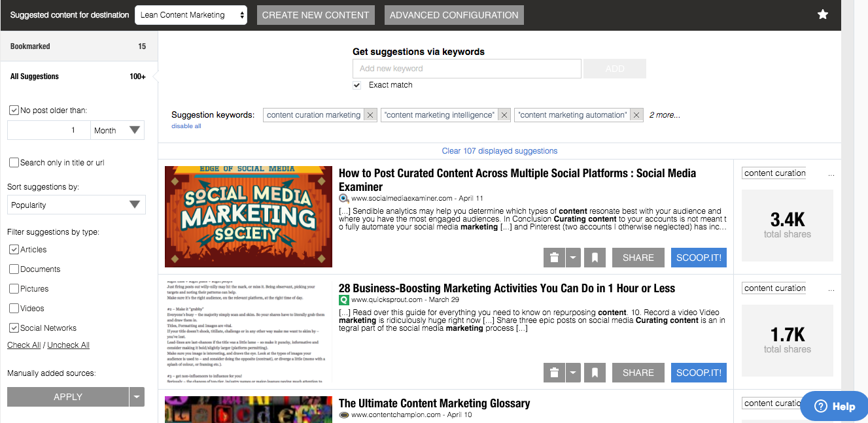Uncheck the Articles type filter
This screenshot has width=868, height=423.
coord(14,249)
